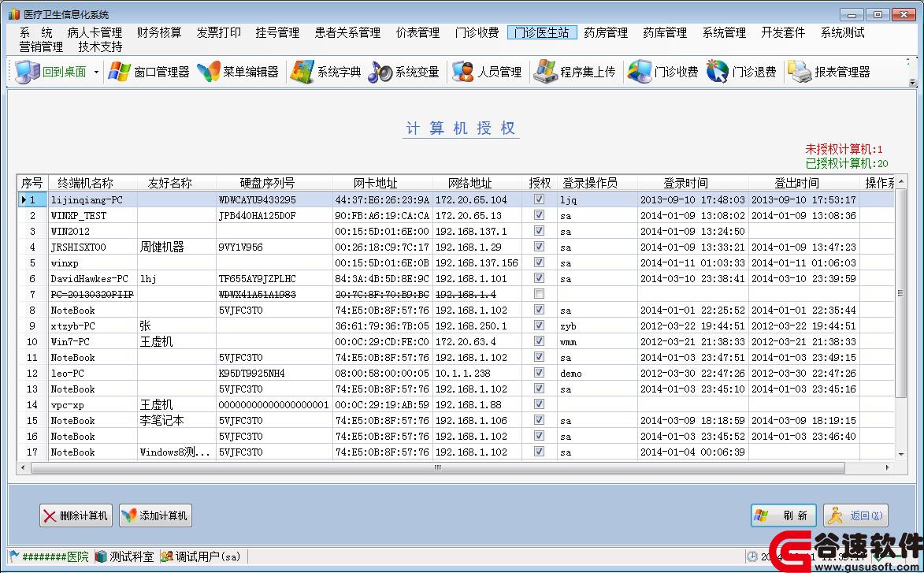Click the flag icon on 刷新 button
The image size is (924, 573).
[762, 515]
